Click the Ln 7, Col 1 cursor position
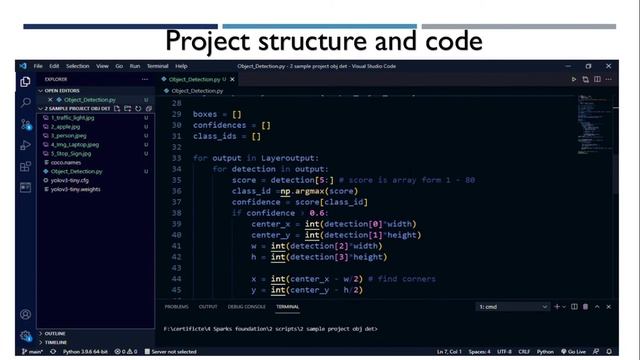This screenshot has width=640, height=360. point(449,351)
